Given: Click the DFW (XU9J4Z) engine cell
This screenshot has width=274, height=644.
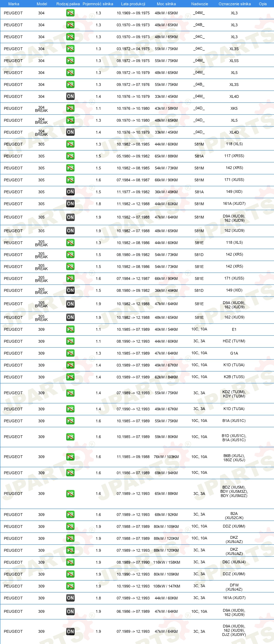Looking at the screenshot, I should [x=234, y=587].
